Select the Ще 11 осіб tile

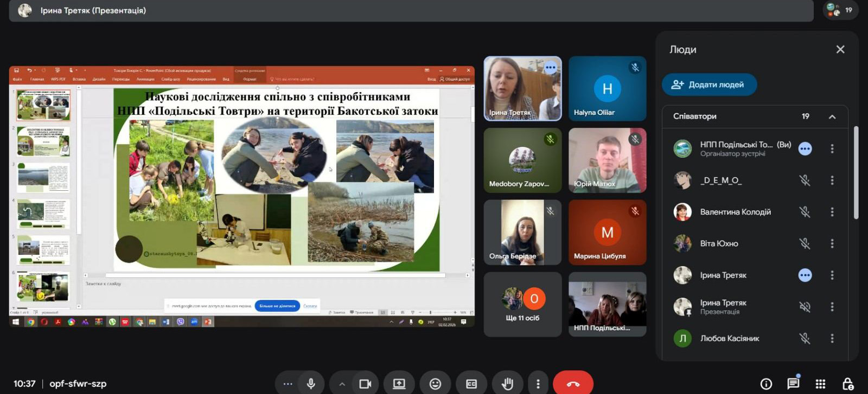[x=522, y=305]
